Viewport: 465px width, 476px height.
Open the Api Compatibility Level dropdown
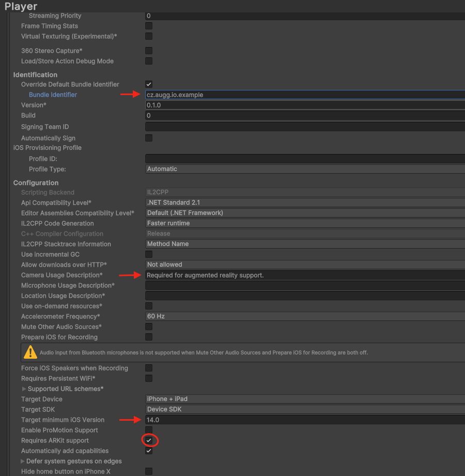tap(305, 203)
